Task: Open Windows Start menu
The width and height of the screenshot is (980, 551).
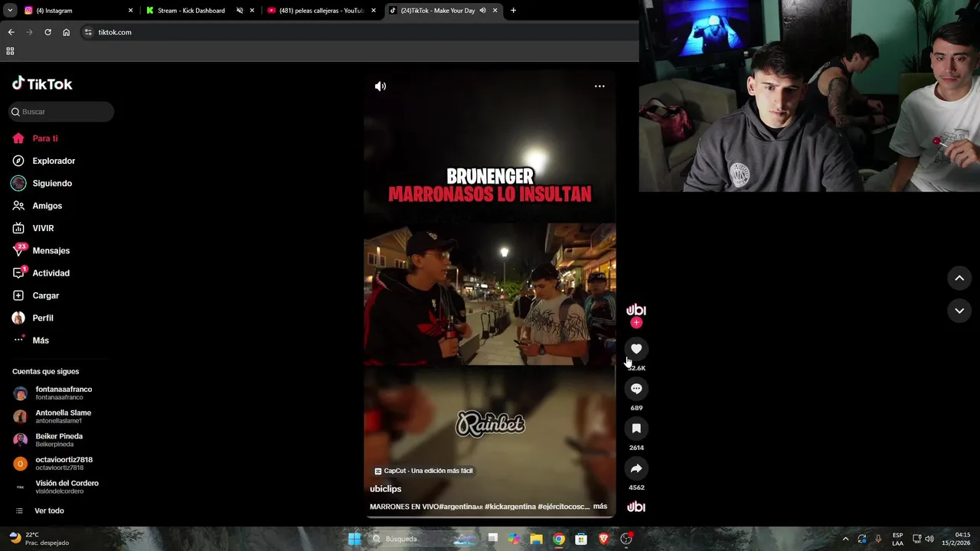Action: click(x=354, y=539)
